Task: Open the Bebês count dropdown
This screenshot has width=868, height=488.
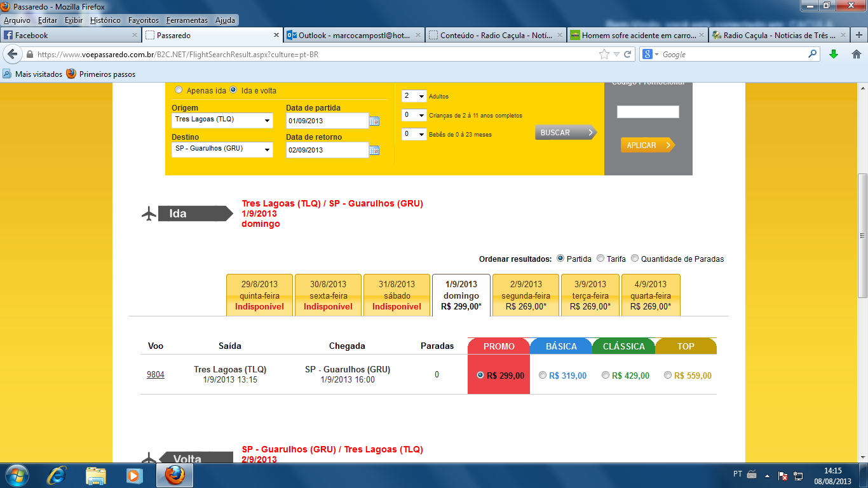Action: 414,134
